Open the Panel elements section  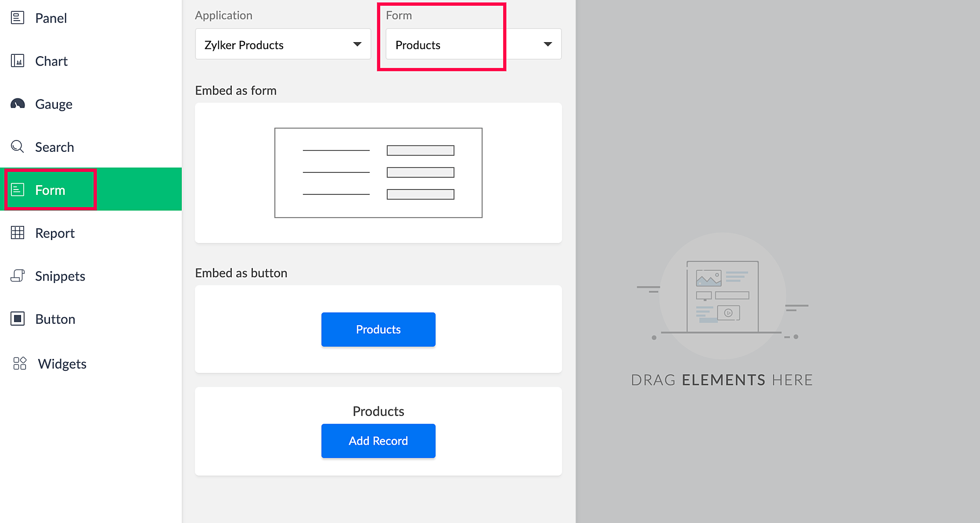51,18
